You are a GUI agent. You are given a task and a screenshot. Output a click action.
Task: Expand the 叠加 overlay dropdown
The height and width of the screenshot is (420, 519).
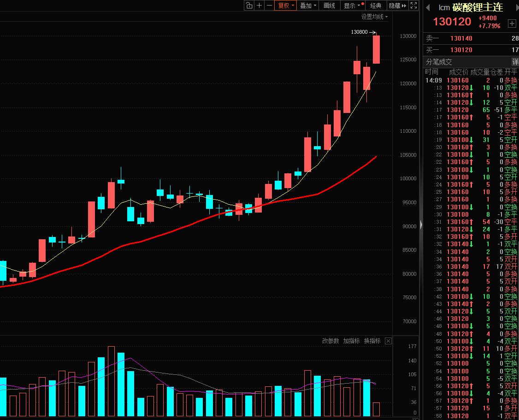tap(314, 6)
